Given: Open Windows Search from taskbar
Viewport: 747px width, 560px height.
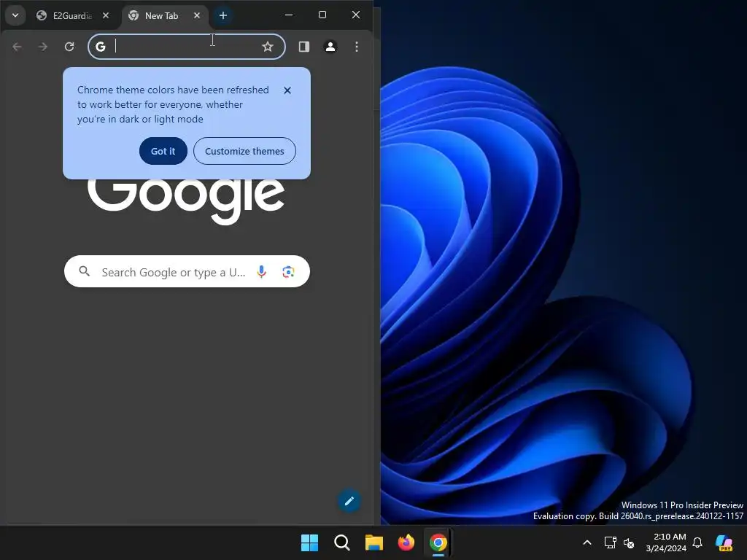Looking at the screenshot, I should click(342, 542).
